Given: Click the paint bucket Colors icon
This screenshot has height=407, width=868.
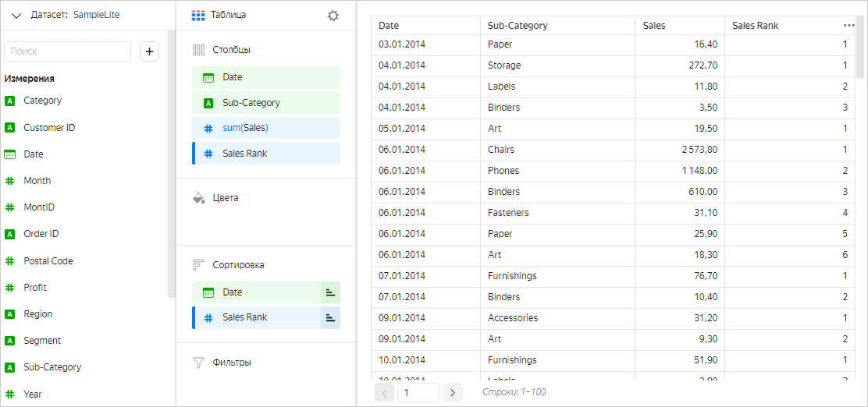Looking at the screenshot, I should 198,198.
